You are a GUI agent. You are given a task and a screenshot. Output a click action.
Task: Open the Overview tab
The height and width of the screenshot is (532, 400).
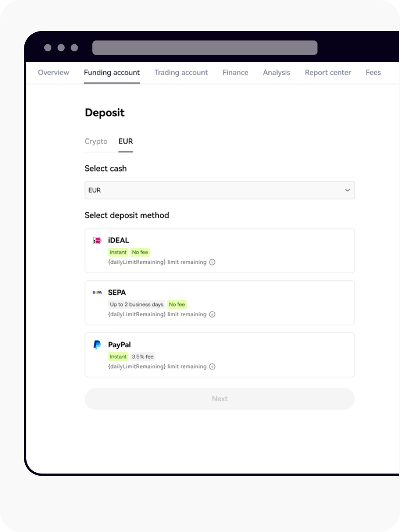(x=53, y=72)
